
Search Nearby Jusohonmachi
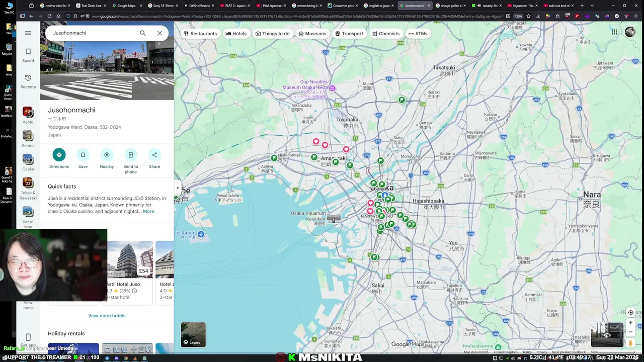pos(107,159)
